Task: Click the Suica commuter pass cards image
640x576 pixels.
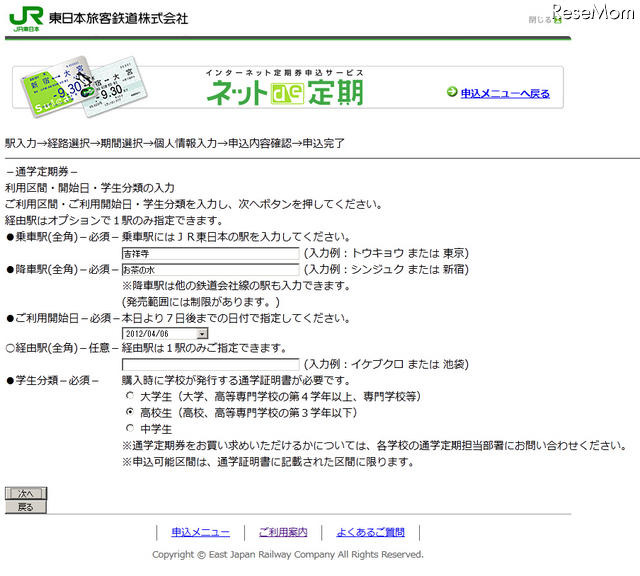Action: [x=84, y=87]
